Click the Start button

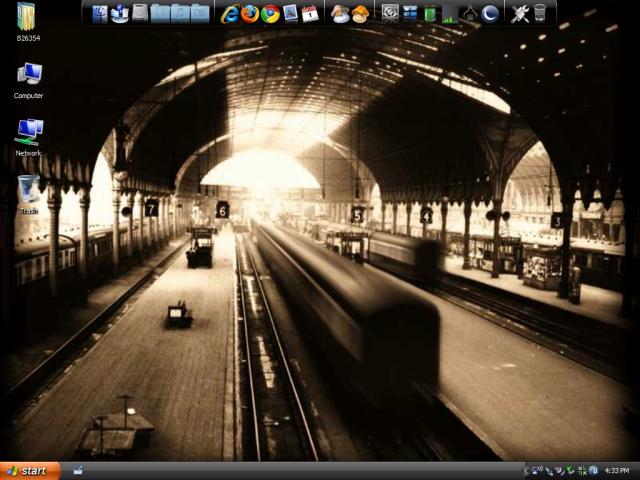(x=30, y=471)
